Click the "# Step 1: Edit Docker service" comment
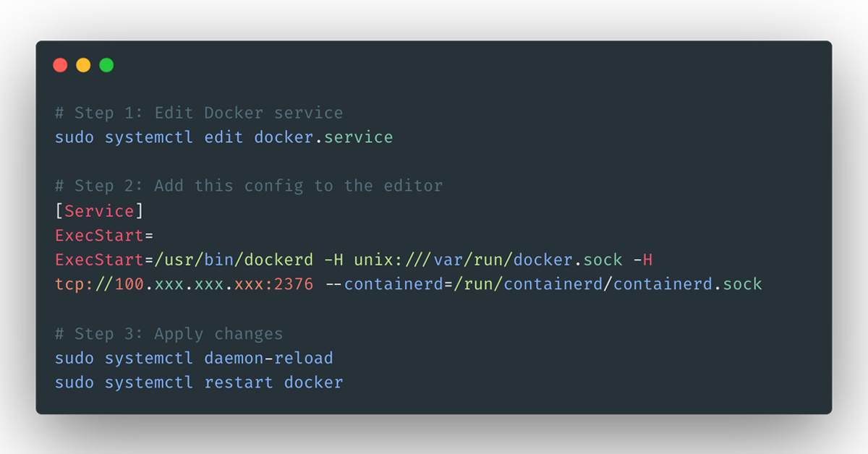This screenshot has height=454, width=868. (199, 113)
